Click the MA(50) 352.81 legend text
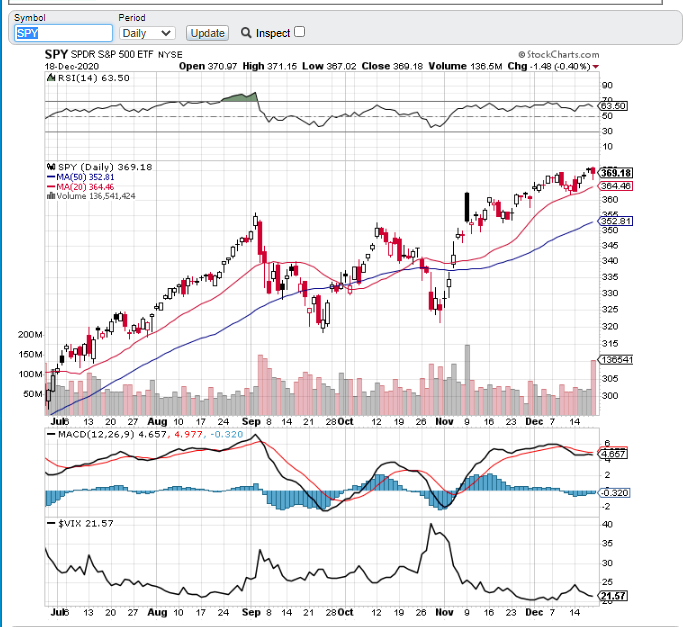This screenshot has height=627, width=683. [x=85, y=177]
